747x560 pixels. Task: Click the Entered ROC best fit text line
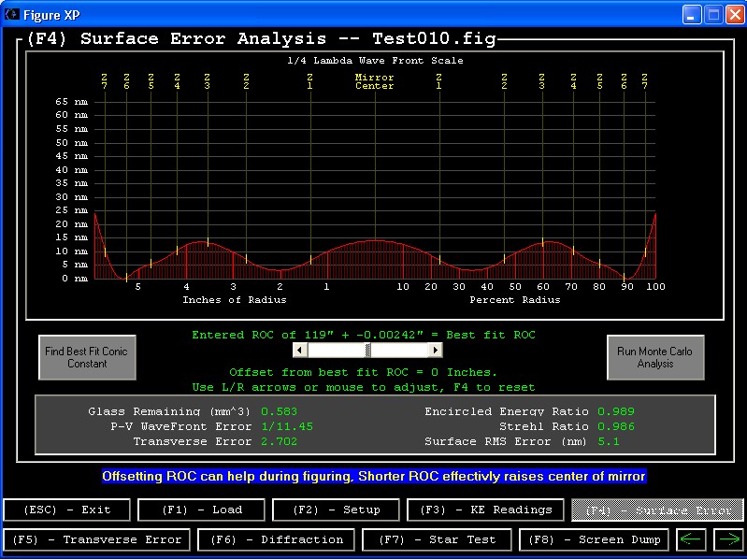coord(364,335)
